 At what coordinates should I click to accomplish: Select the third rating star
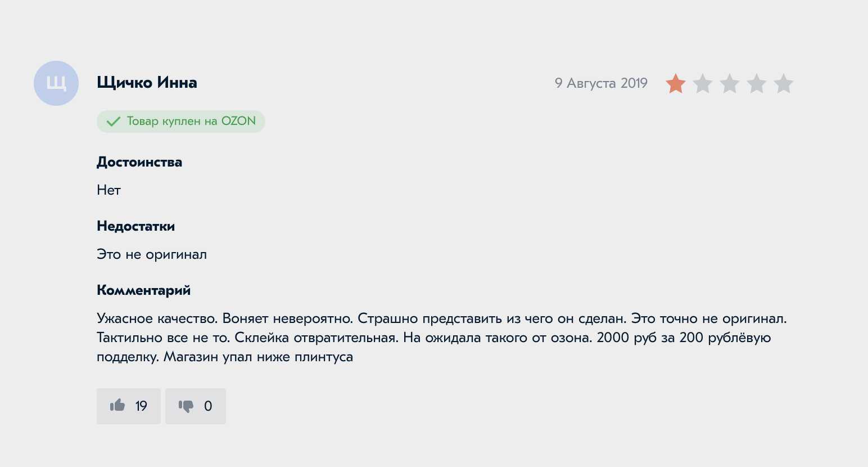[x=730, y=84]
